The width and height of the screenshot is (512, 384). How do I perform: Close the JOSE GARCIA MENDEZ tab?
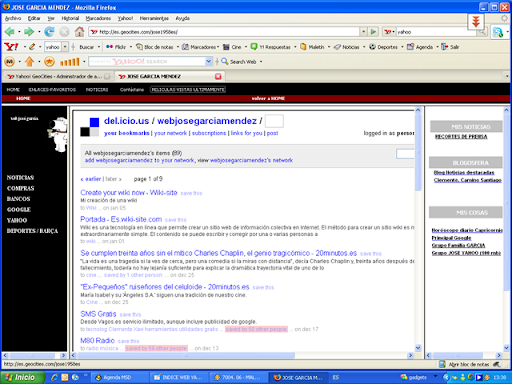point(218,76)
